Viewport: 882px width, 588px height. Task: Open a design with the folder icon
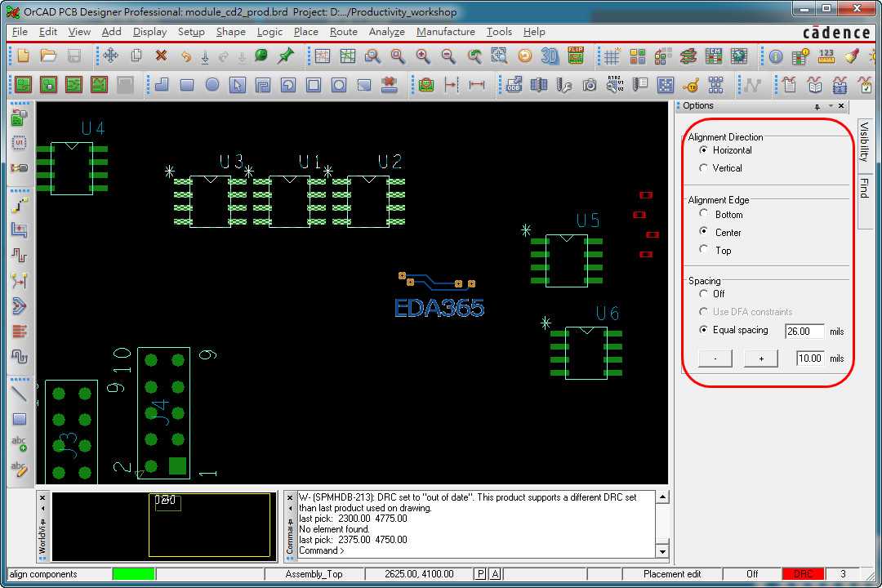coord(48,56)
